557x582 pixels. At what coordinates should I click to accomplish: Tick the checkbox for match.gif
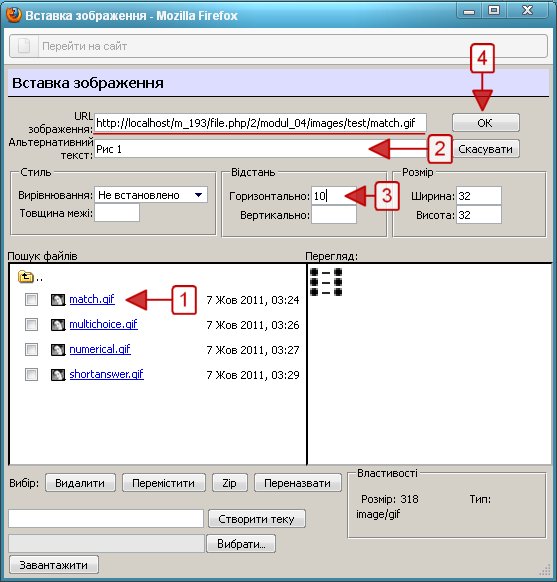31,299
